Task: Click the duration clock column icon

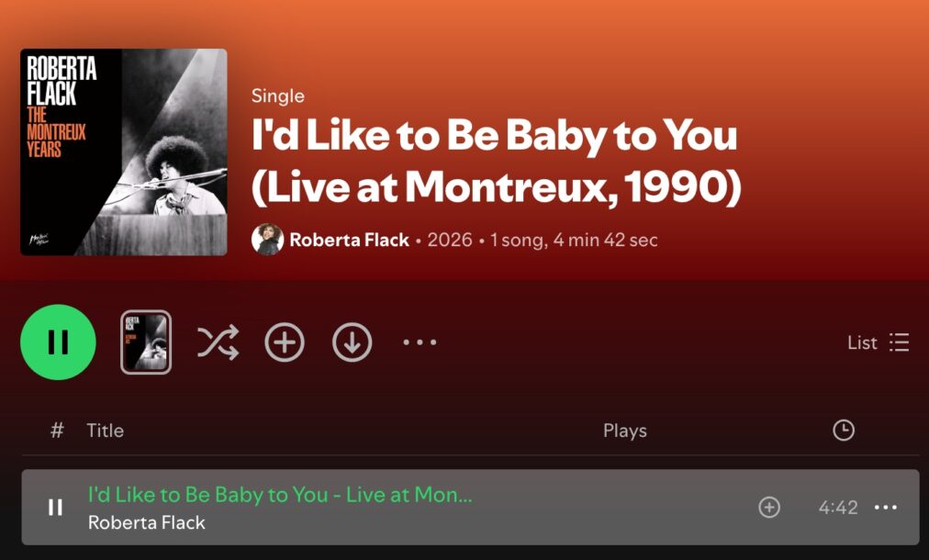Action: click(x=843, y=431)
